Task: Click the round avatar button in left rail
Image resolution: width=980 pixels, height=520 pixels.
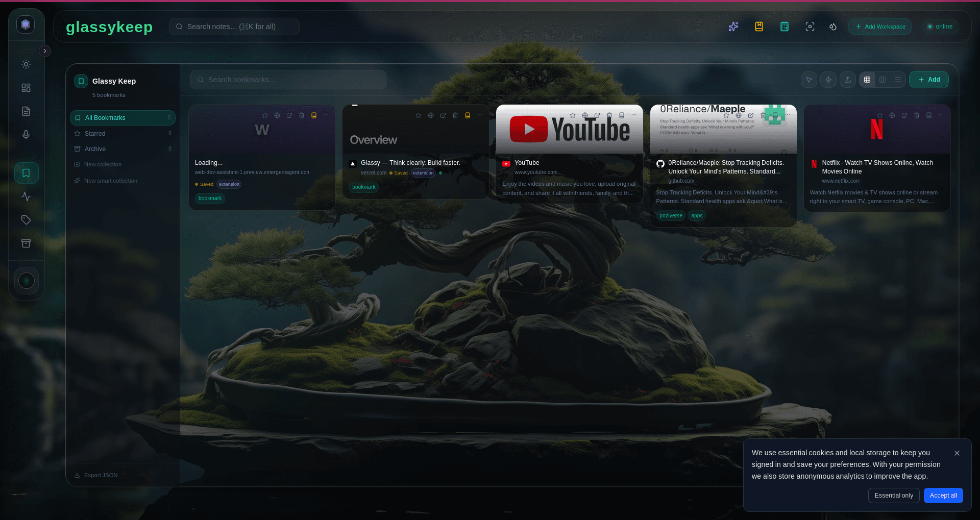Action: pyautogui.click(x=27, y=281)
